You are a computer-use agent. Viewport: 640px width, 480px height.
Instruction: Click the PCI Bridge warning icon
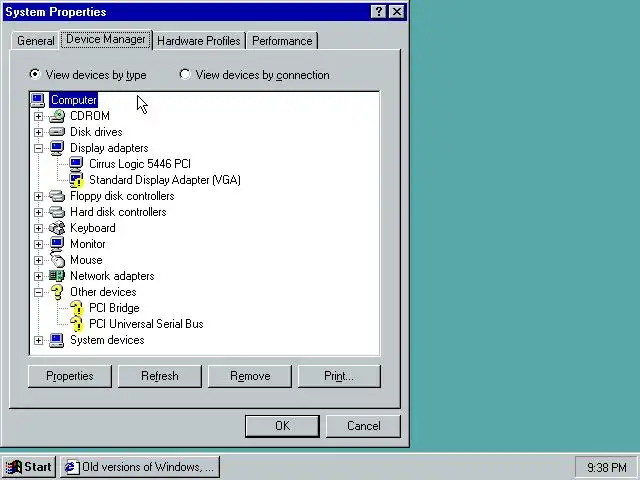click(76, 308)
